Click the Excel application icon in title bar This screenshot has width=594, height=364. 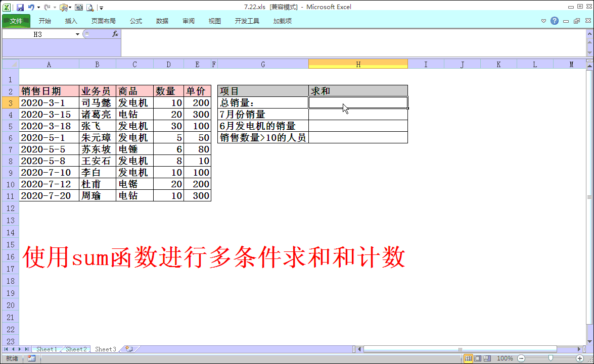7,7
